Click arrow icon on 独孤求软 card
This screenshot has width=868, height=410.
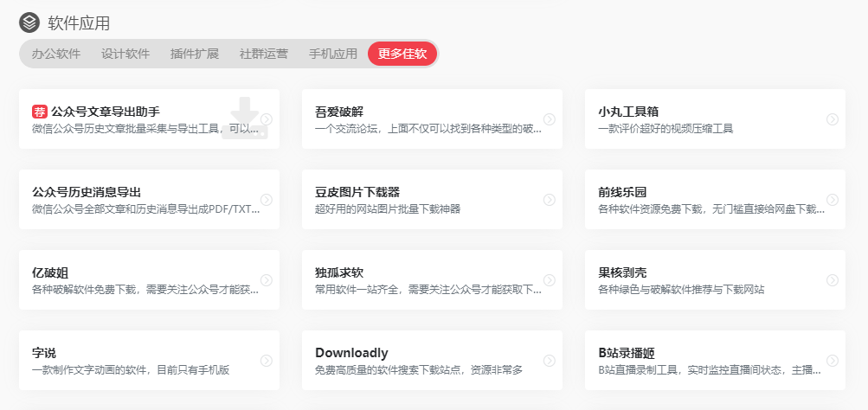point(550,280)
